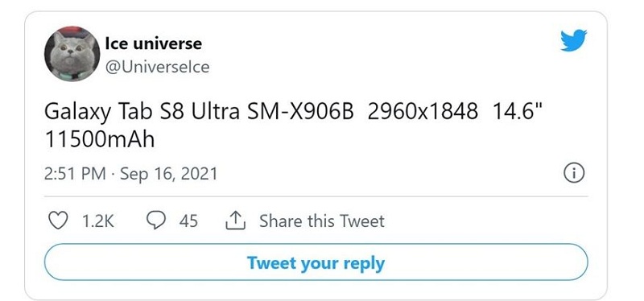Click the Galaxy Tab S8 Ultra text
This screenshot has height=301, width=644.
click(142, 112)
